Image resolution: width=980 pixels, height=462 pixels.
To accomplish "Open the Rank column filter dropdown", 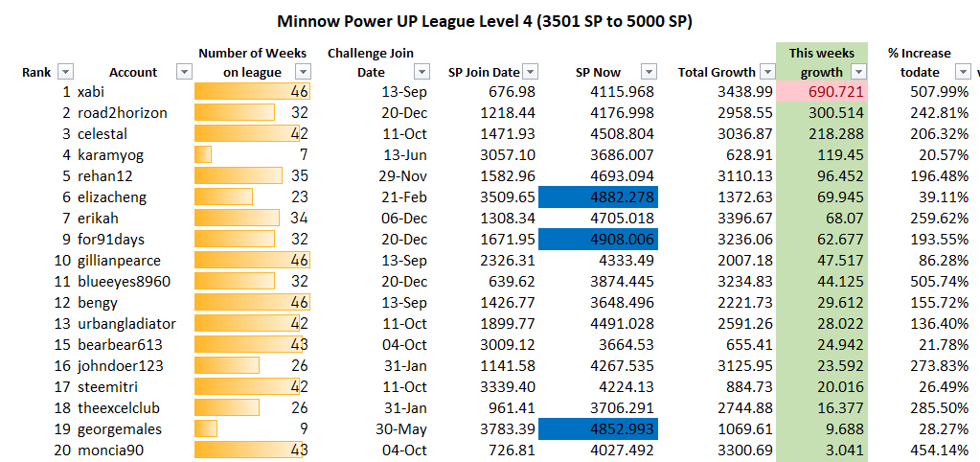I will coord(66,72).
